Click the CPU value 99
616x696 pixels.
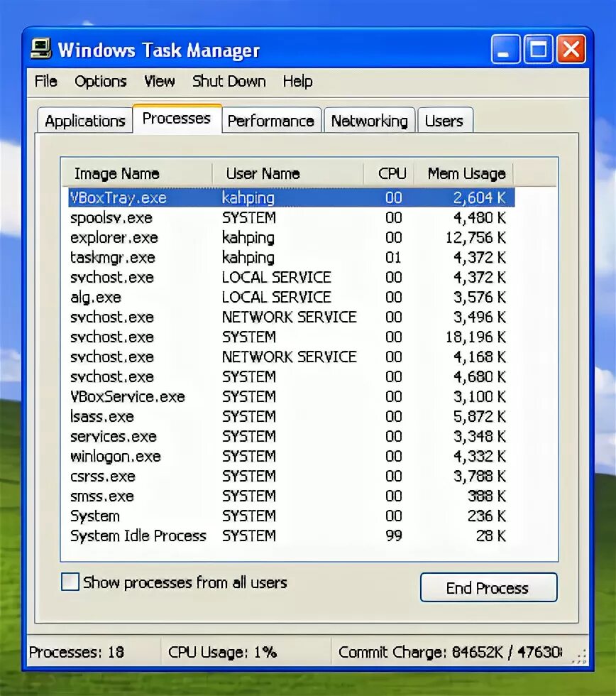[394, 535]
